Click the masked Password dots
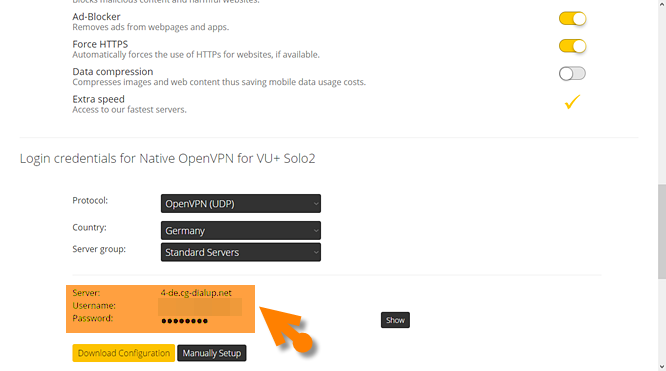 [x=184, y=321]
